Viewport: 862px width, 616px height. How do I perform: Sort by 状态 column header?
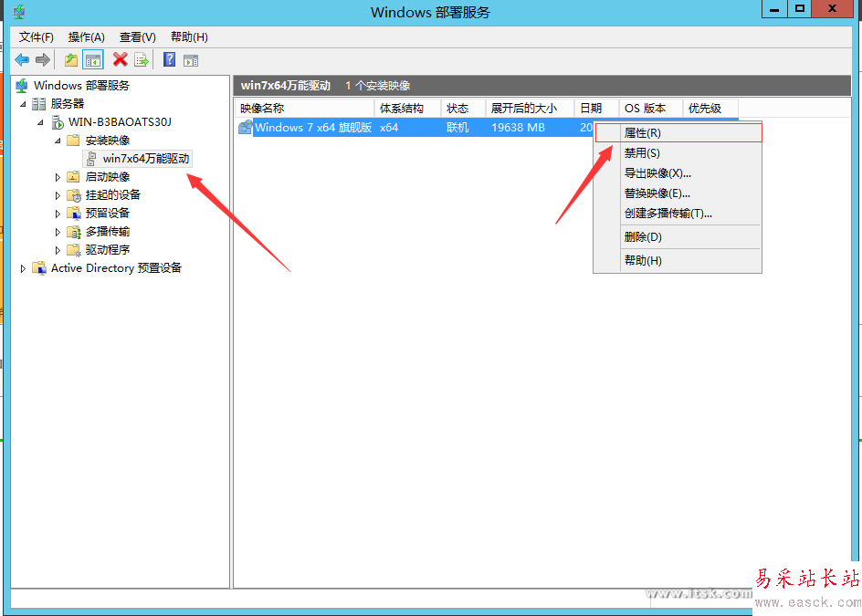coord(464,109)
